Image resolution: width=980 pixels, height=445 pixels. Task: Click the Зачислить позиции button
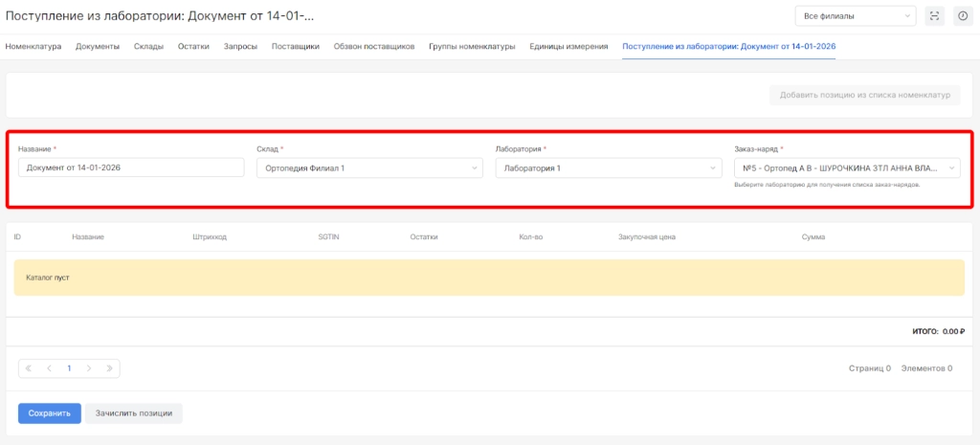(x=134, y=413)
